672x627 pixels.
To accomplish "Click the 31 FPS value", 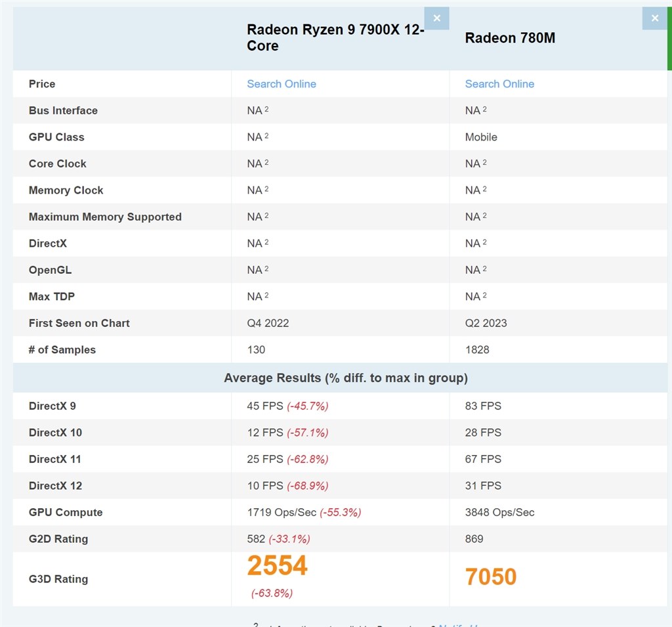I will 483,486.
